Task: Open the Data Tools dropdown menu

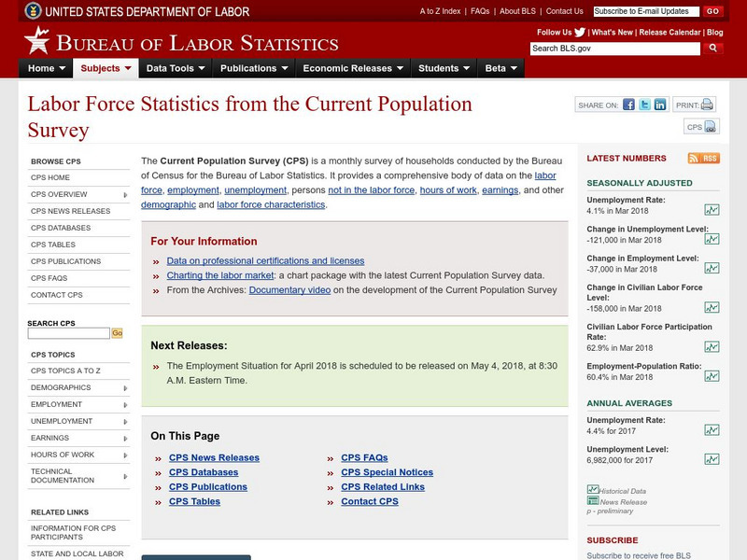Action: coord(176,68)
